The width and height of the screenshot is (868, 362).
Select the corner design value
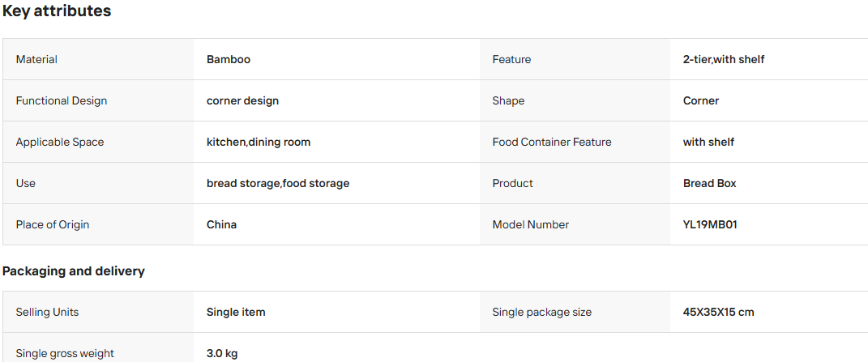(242, 100)
